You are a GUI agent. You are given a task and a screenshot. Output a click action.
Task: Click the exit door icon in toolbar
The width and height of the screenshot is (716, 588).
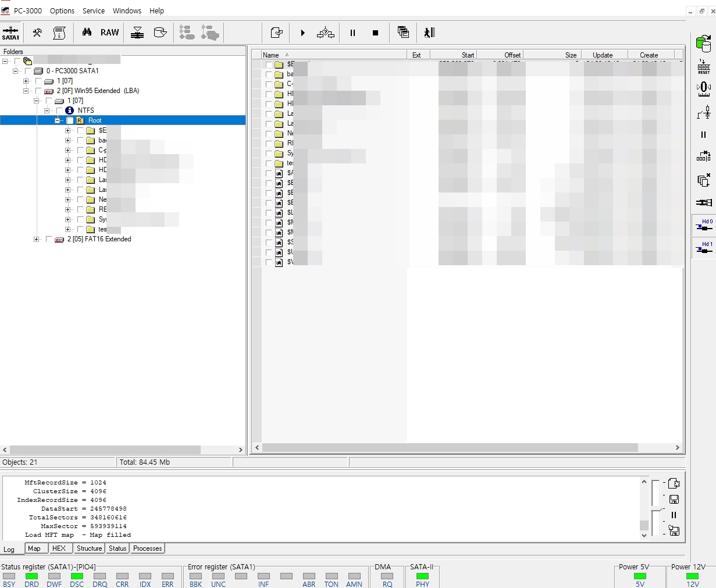pyautogui.click(x=430, y=33)
